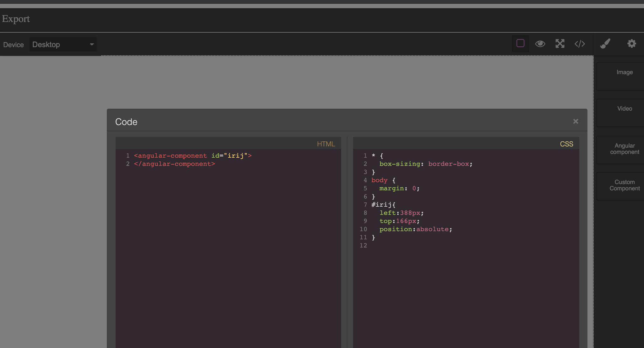Toggle the component borders visibility icon

pos(520,44)
